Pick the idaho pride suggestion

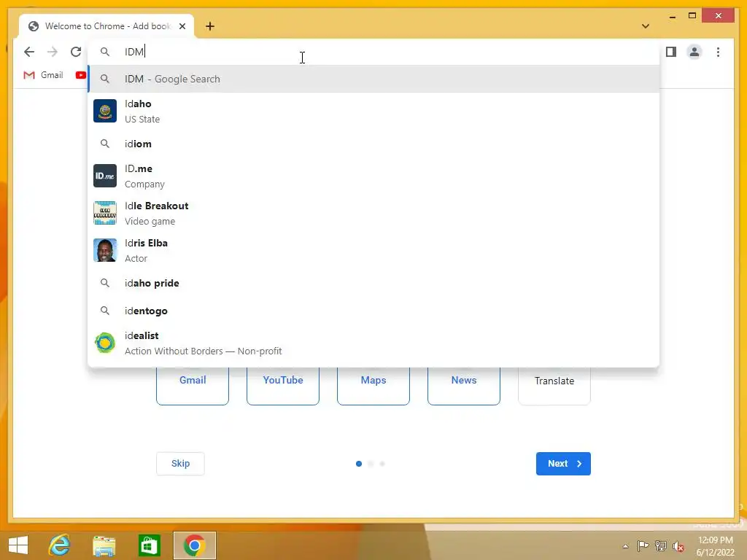click(374, 283)
